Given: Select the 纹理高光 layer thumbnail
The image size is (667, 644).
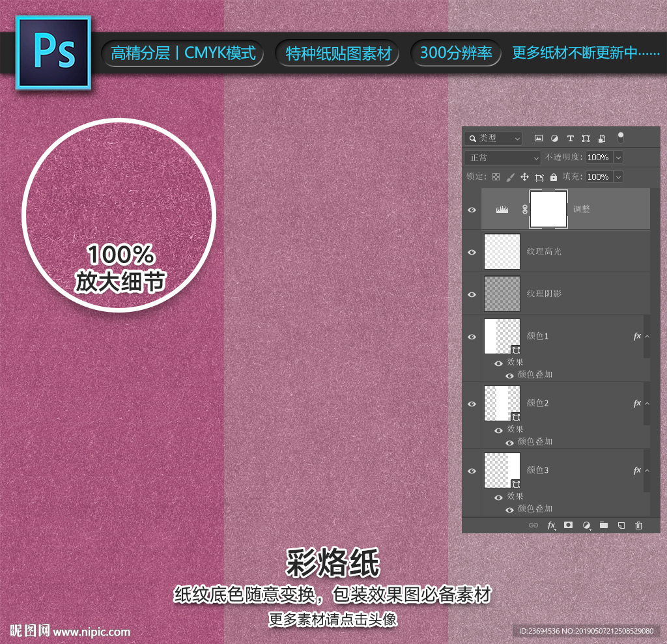Looking at the screenshot, I should coord(502,251).
